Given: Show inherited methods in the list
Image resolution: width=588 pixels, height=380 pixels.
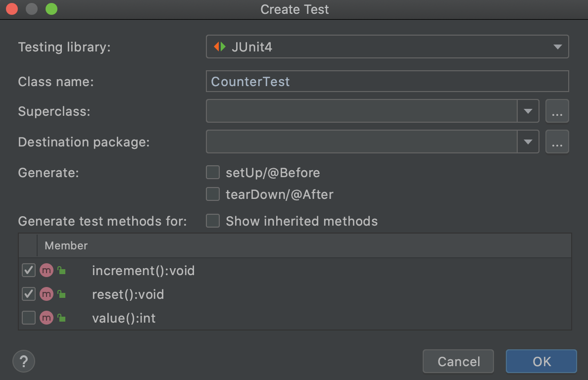Looking at the screenshot, I should pyautogui.click(x=212, y=221).
